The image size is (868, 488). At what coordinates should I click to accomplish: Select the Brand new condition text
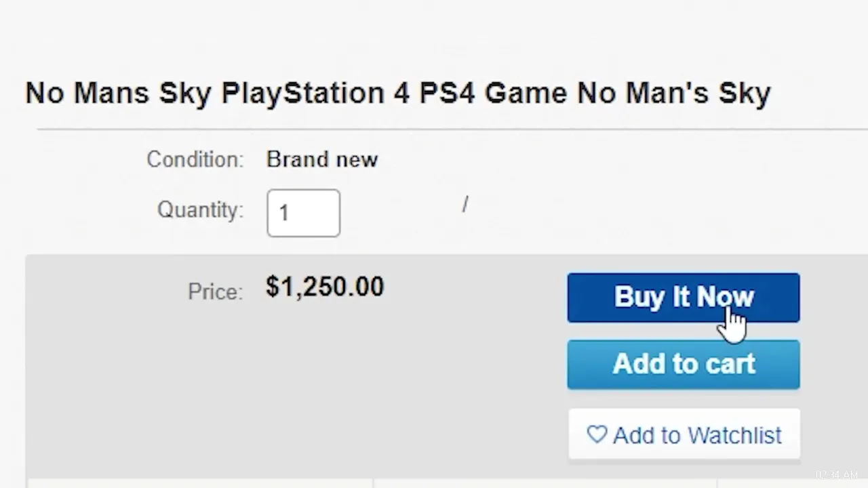(x=321, y=160)
